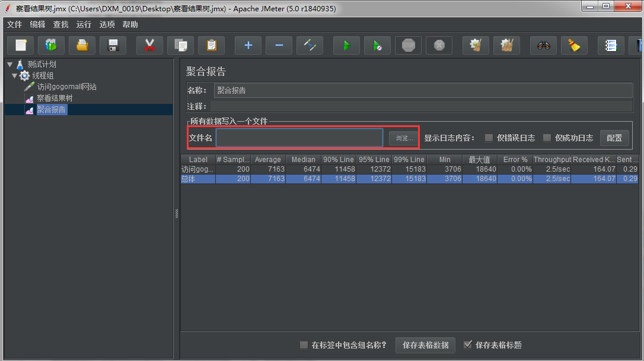The image size is (644, 361).
Task: Click the Open file folder icon
Action: (x=82, y=45)
